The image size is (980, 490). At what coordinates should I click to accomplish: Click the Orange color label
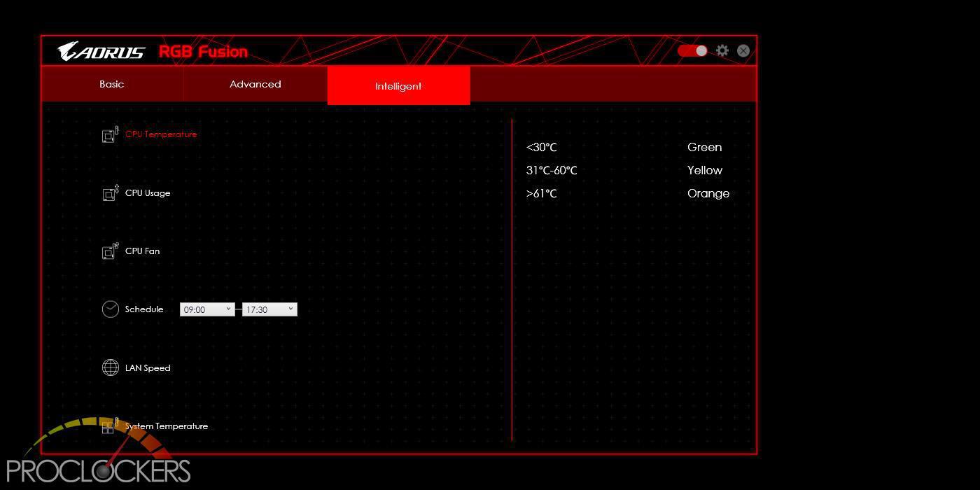click(x=708, y=194)
